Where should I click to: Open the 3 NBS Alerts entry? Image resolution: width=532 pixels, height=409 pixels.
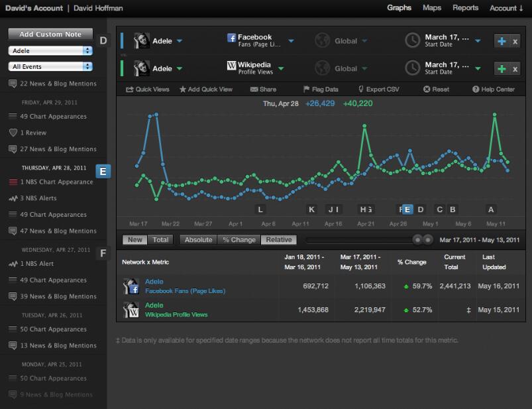click(32, 198)
